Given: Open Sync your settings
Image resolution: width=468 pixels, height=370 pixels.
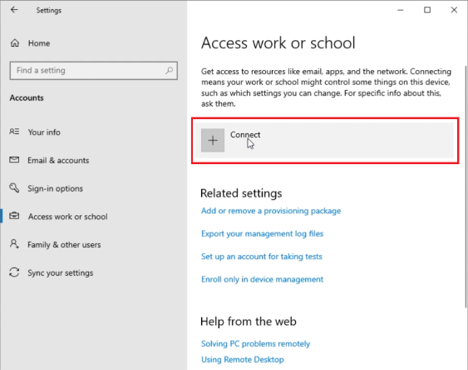Looking at the screenshot, I should pyautogui.click(x=60, y=273).
